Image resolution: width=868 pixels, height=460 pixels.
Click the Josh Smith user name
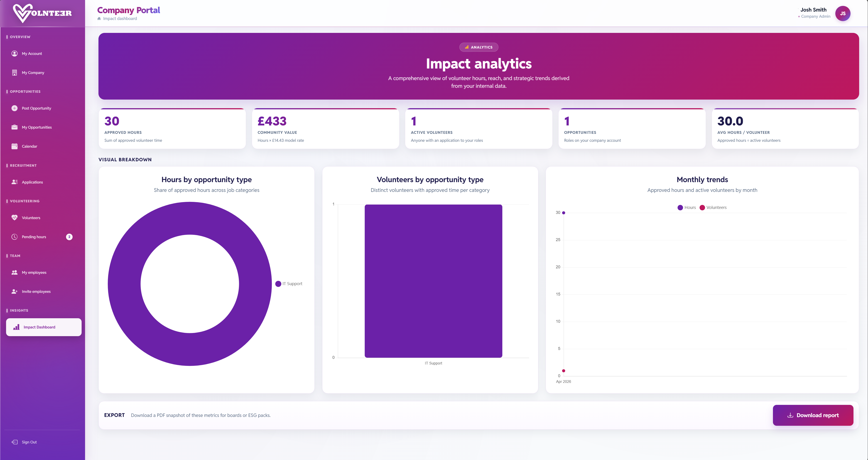813,10
